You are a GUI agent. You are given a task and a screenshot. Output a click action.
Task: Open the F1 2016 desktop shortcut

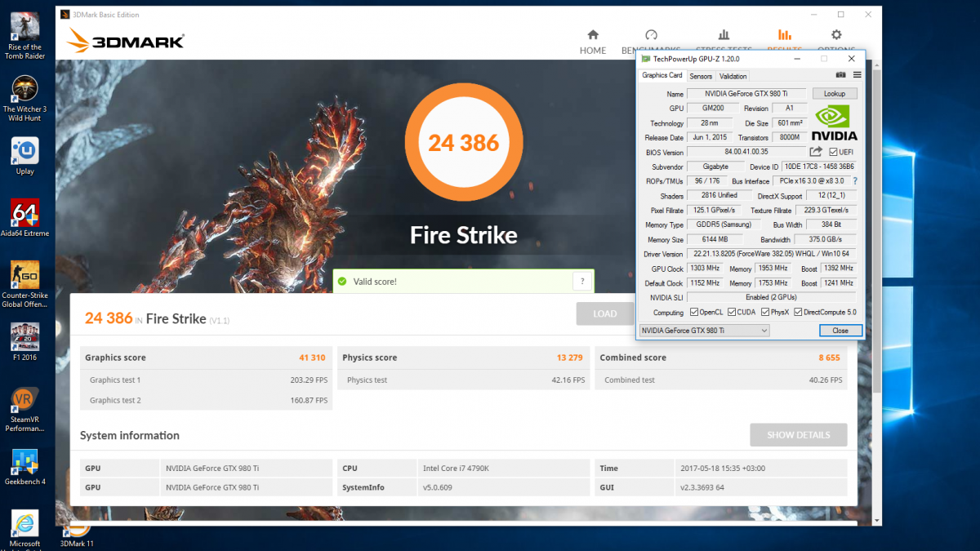pyautogui.click(x=24, y=342)
